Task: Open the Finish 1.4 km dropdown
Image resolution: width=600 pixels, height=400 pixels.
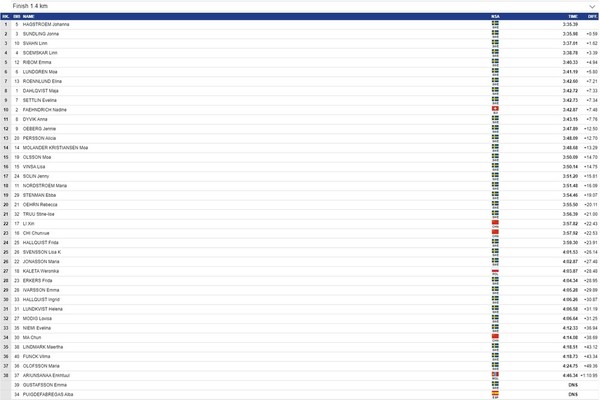Action: (300, 6)
